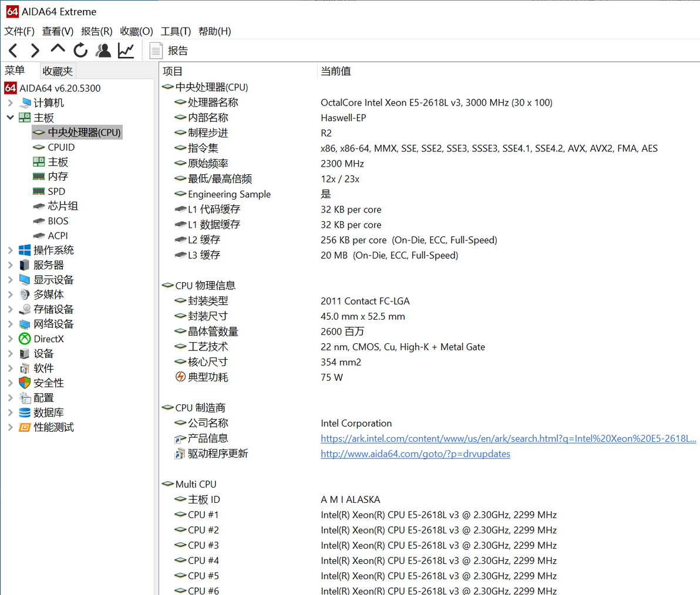The width and height of the screenshot is (700, 595).
Task: Click the monitor icon beside 显示设备
Action: (25, 280)
